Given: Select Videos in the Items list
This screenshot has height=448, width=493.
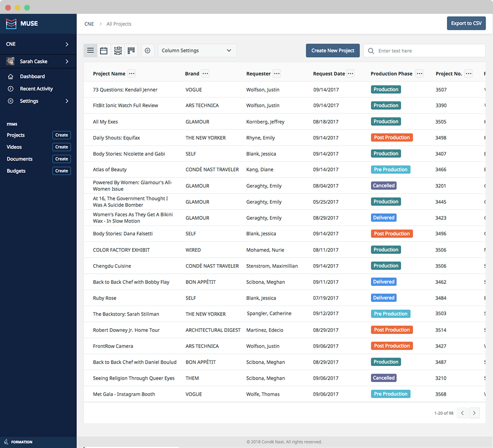Looking at the screenshot, I should 14,147.
